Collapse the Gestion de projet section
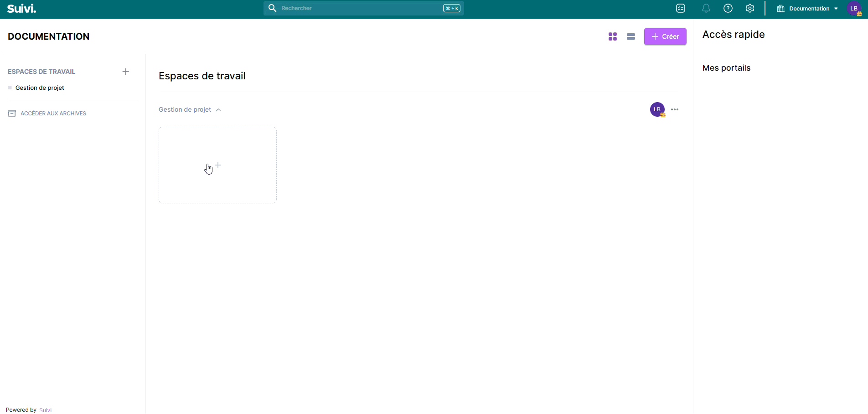Image resolution: width=868 pixels, height=414 pixels. point(218,110)
